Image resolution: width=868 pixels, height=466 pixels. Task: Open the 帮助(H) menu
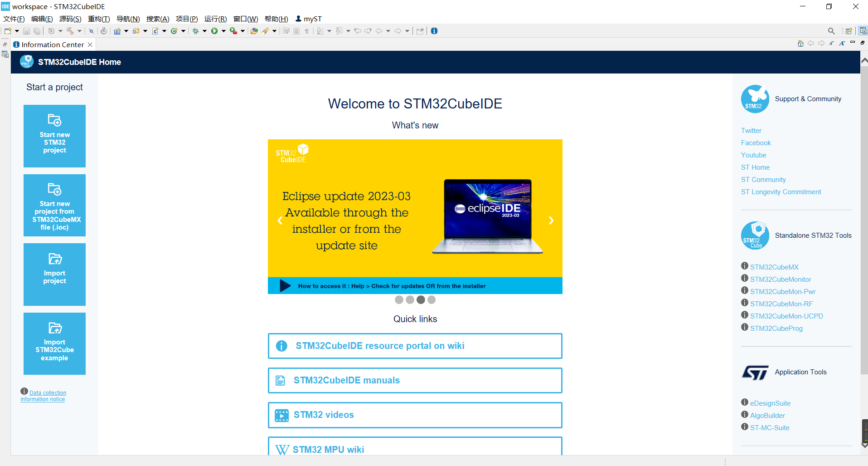[x=276, y=19]
